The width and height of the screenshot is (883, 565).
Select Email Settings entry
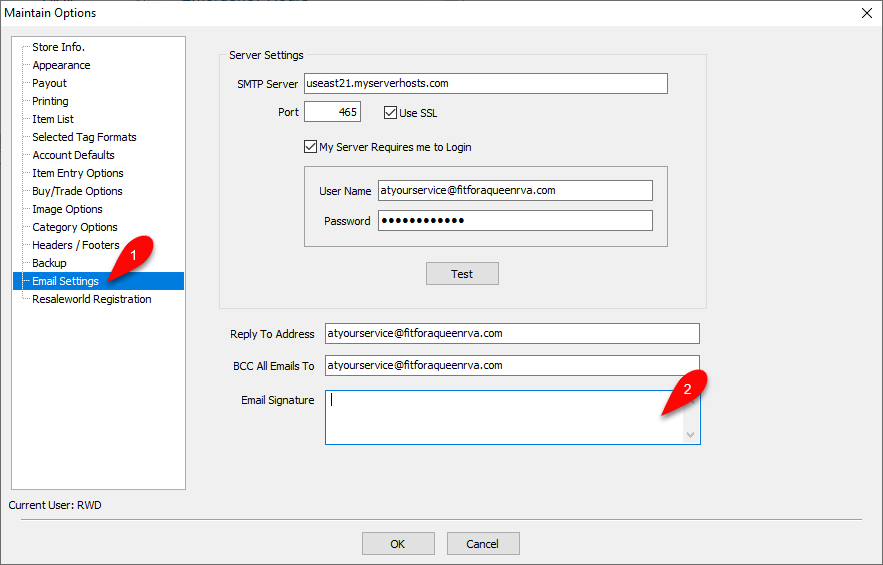(x=99, y=281)
